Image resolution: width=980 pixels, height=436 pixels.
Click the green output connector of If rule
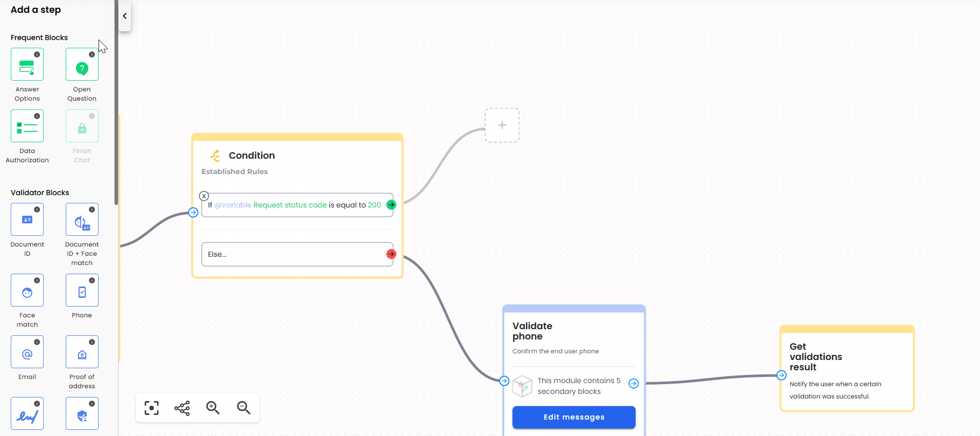click(391, 205)
